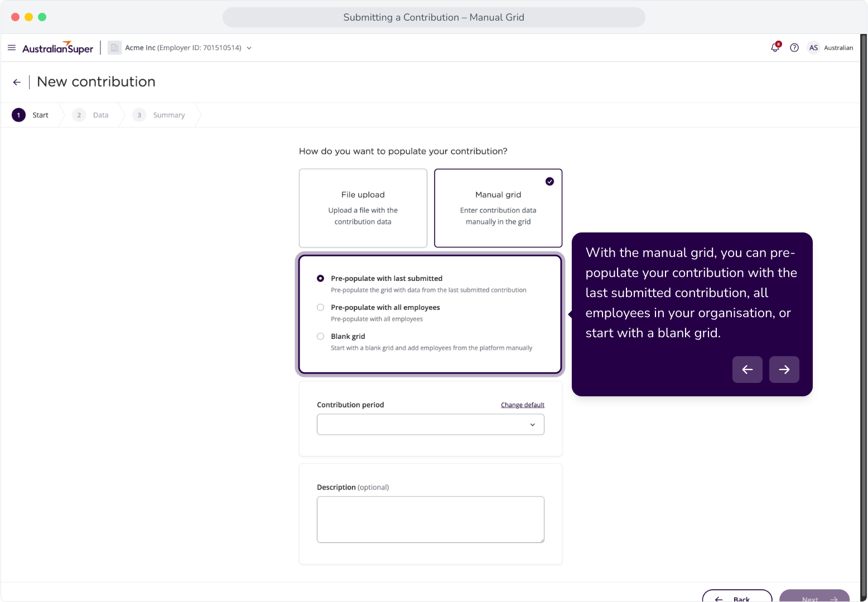Screen dimensions: 868x602
Task: Open the hamburger navigation menu
Action: 12,48
